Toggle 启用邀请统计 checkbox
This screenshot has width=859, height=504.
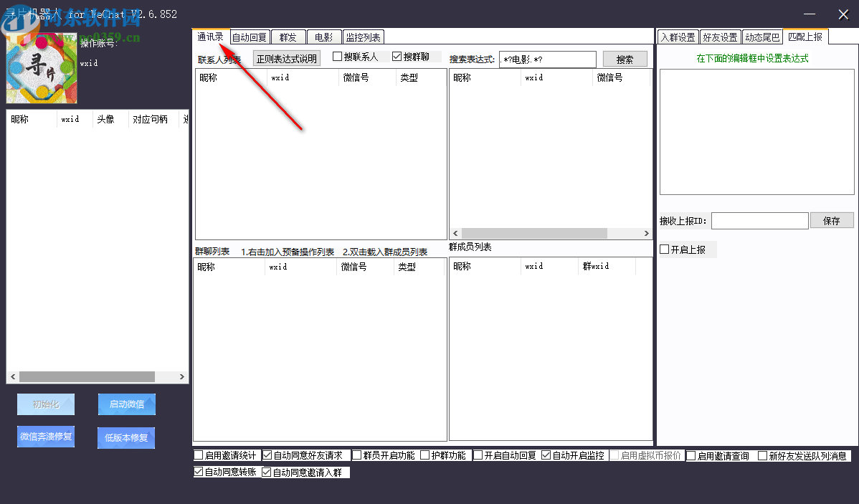[x=199, y=455]
